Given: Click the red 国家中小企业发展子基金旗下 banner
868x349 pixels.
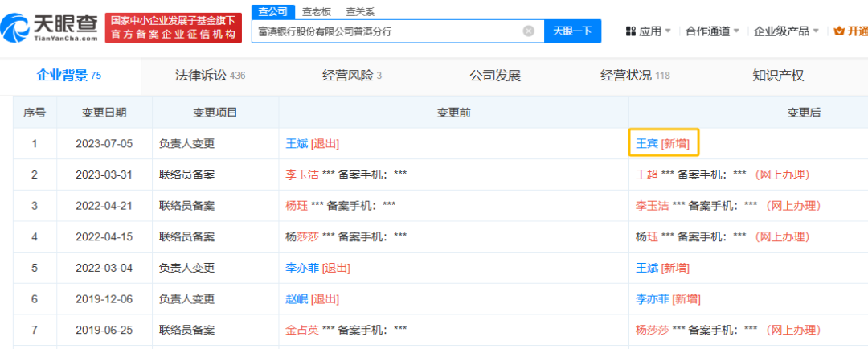Looking at the screenshot, I should (x=174, y=27).
